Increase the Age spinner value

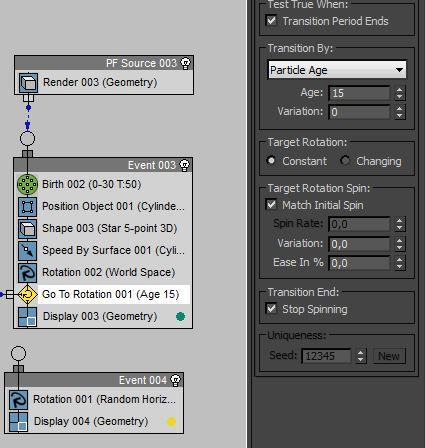pyautogui.click(x=399, y=90)
